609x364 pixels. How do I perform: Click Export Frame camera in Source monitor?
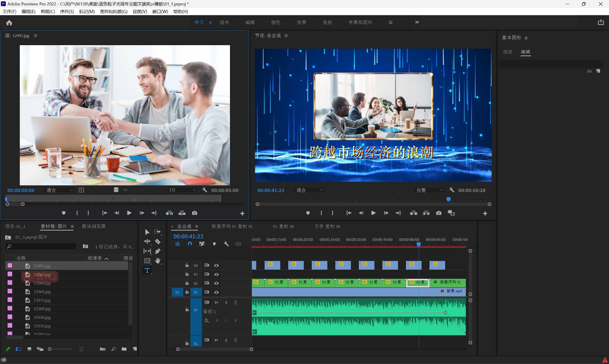[195, 213]
